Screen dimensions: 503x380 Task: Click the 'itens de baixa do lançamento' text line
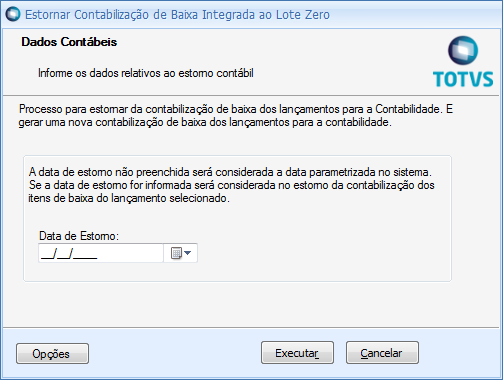129,198
